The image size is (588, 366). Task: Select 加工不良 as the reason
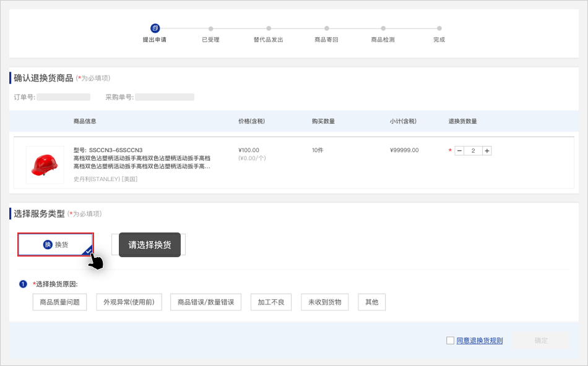point(271,302)
